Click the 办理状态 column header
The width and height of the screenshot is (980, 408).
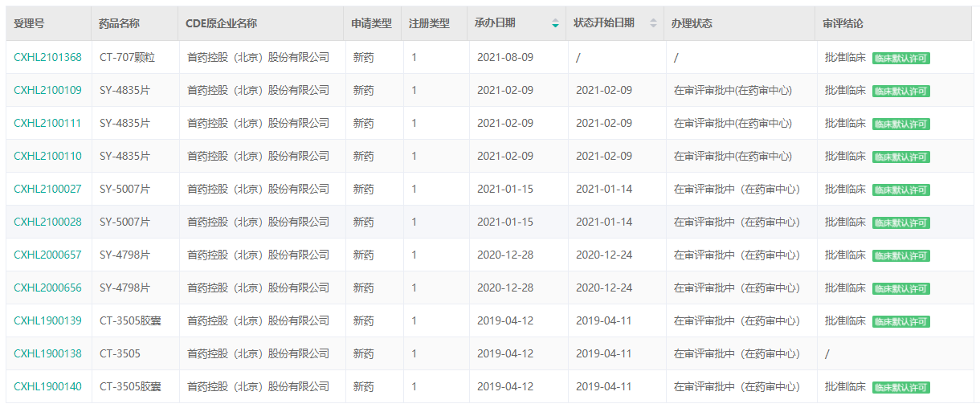click(692, 23)
